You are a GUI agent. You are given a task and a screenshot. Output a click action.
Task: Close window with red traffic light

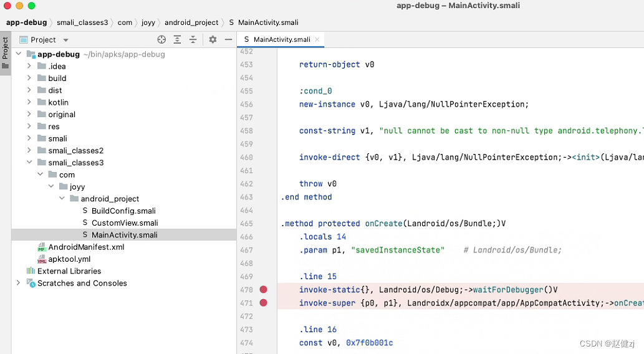tap(7, 6)
